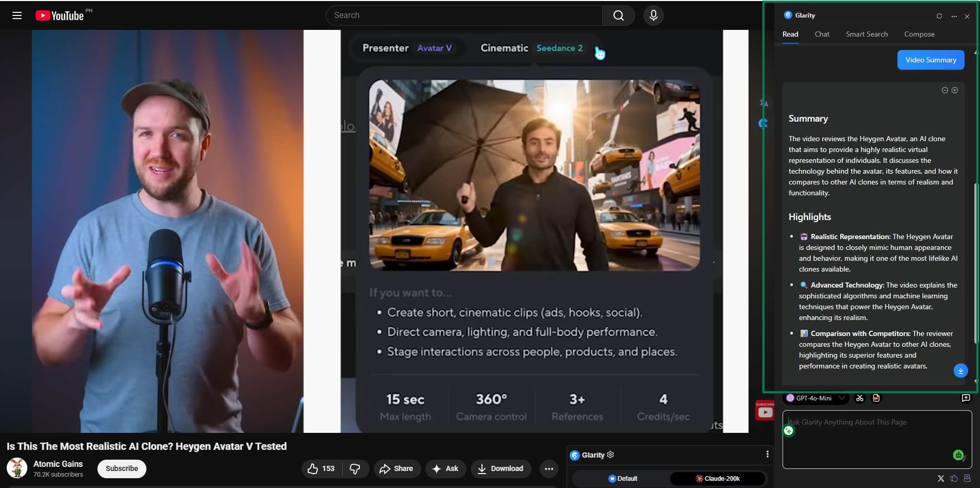Select the Default option in Glarity widget
Screen dimensions: 980x488
[623, 478]
